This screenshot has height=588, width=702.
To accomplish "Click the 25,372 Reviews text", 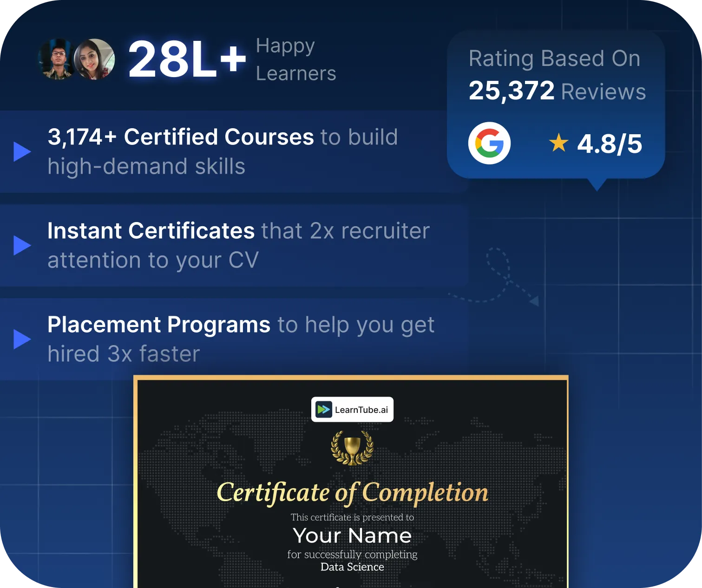I will tap(557, 91).
